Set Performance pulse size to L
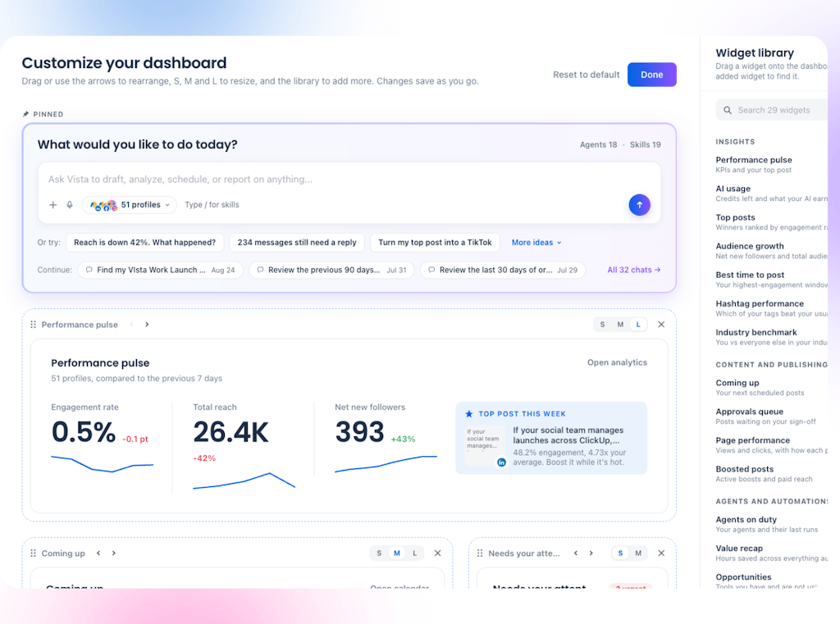This screenshot has height=624, width=840. (x=638, y=325)
